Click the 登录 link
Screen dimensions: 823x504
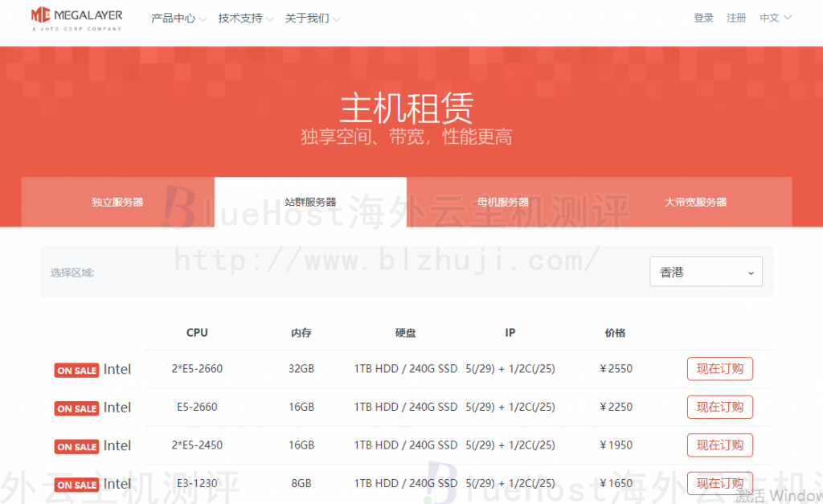pyautogui.click(x=703, y=18)
